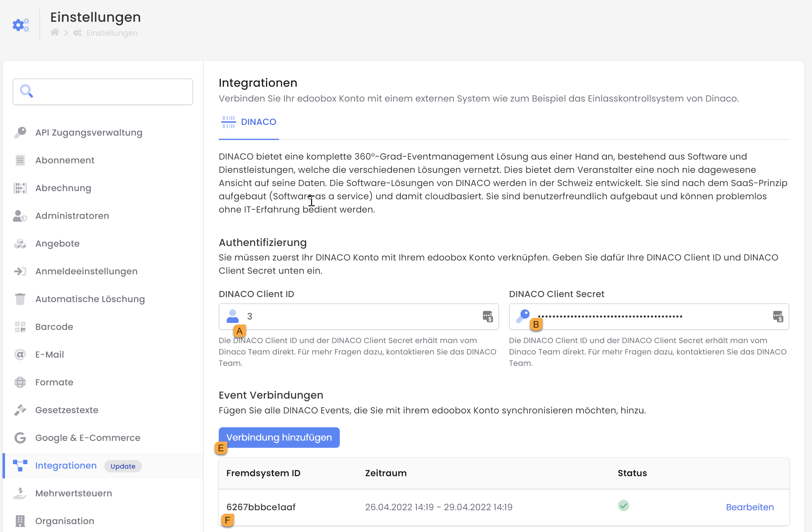Click the barcode icon on DINACO tab
The image size is (812, 532).
pos(228,122)
